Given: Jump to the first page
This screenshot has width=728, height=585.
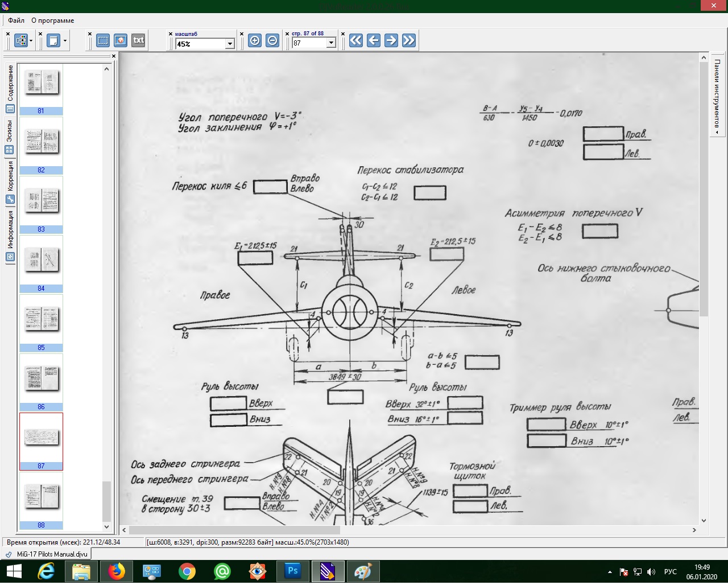Looking at the screenshot, I should pos(356,40).
